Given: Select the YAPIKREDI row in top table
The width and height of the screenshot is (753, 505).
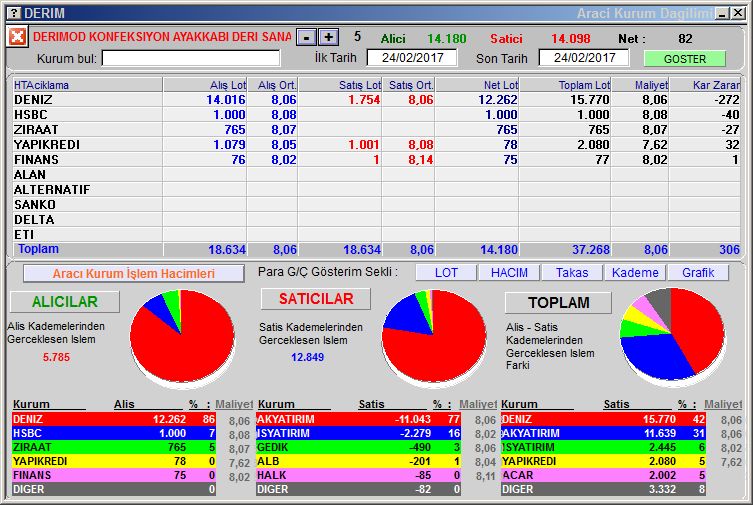Looking at the screenshot, I should [376, 144].
